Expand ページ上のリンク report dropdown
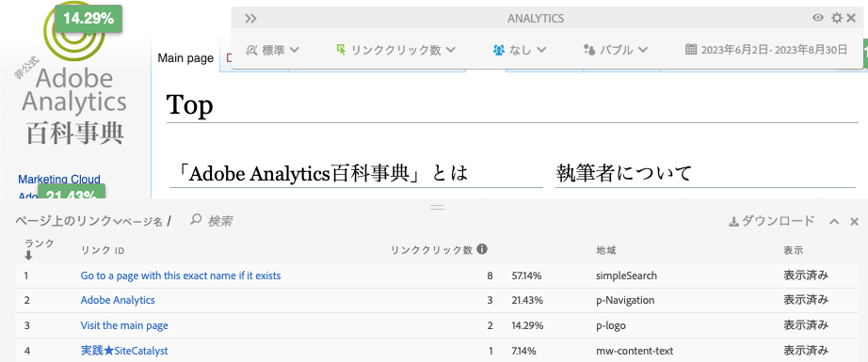 pos(68,221)
